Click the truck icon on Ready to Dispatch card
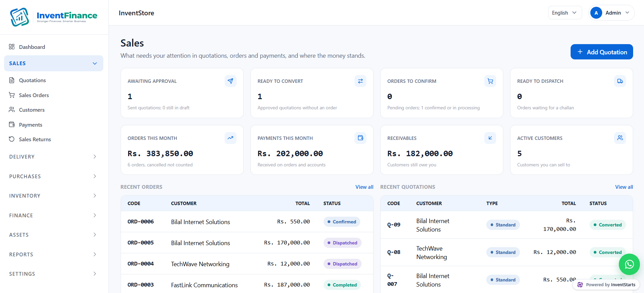The image size is (644, 293). [x=620, y=81]
